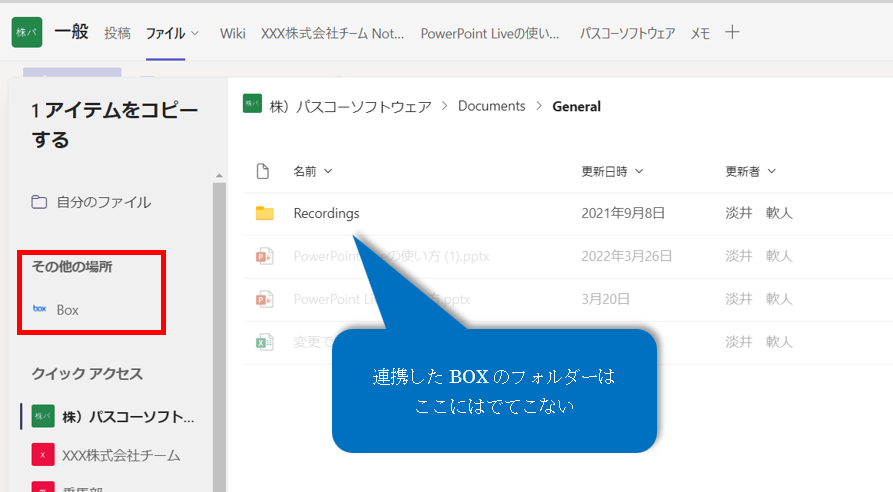893x492 pixels.
Task: Select 株) パスコーソフト... in quick access
Action: (x=128, y=417)
